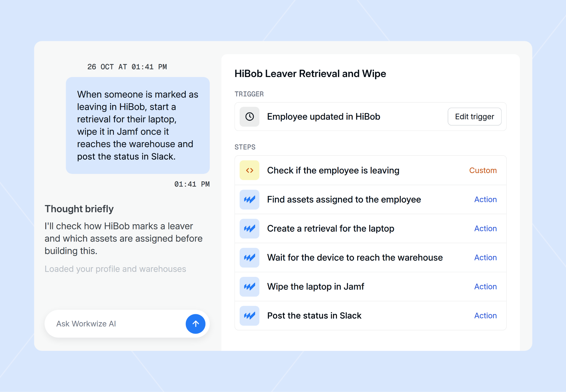Viewport: 566px width, 392px height.
Task: Open 'Wait for the device to reach the warehouse'
Action: click(370, 258)
